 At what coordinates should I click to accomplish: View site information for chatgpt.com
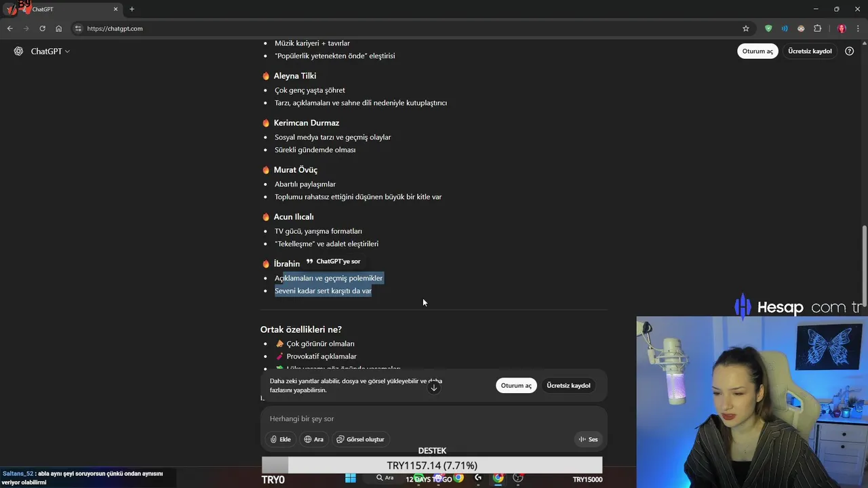coord(78,28)
